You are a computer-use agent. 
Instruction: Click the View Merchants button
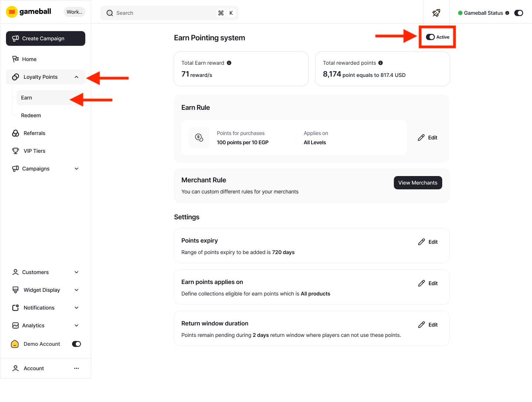pyautogui.click(x=418, y=182)
